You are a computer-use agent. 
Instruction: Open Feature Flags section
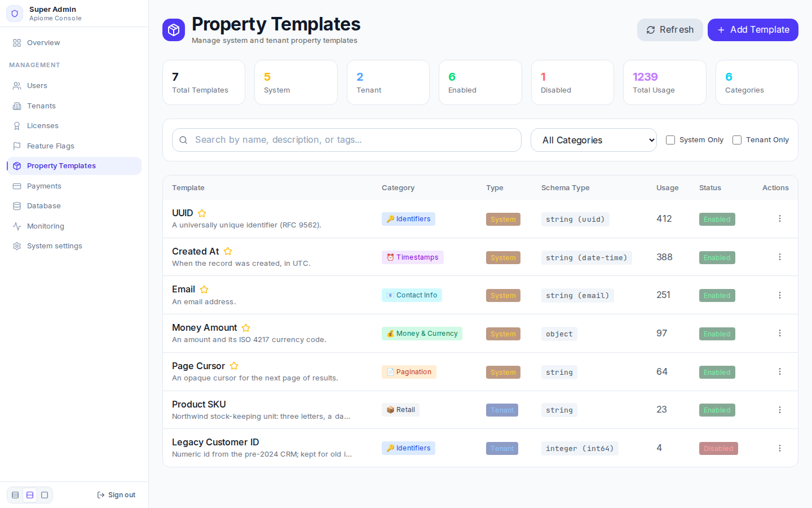click(74, 146)
